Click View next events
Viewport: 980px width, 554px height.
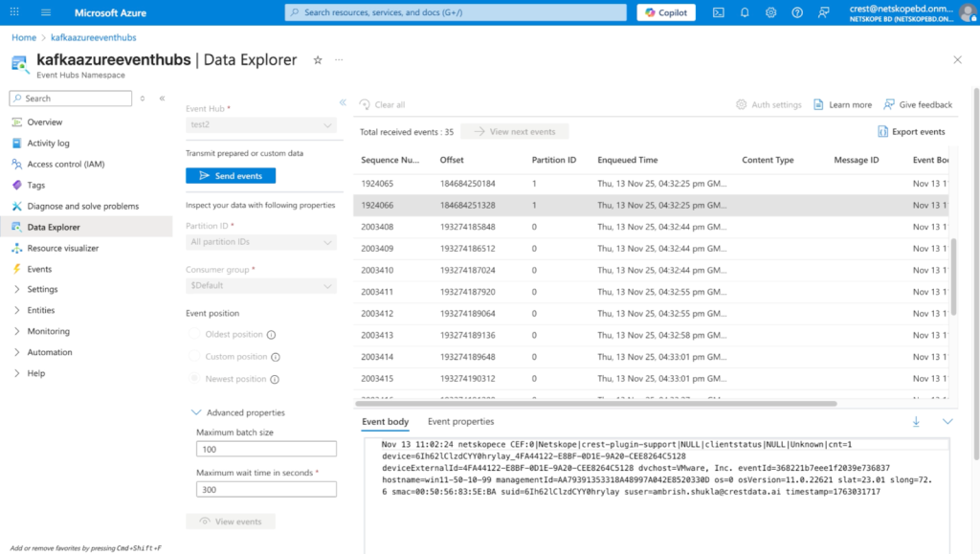(x=514, y=132)
